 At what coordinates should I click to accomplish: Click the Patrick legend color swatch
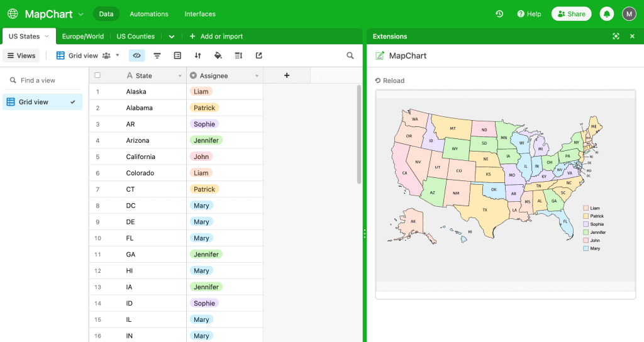point(586,216)
